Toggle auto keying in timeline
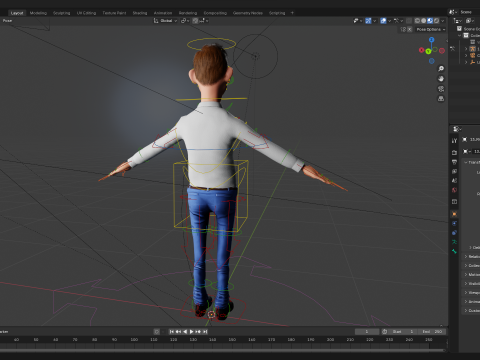The image size is (480, 360). (157, 331)
